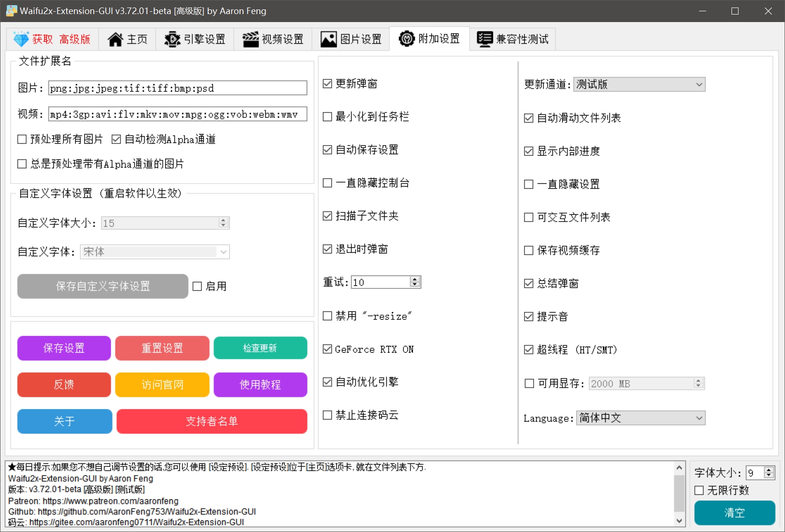The image size is (785, 532).
Task: Click 清空 to clear log
Action: (735, 513)
